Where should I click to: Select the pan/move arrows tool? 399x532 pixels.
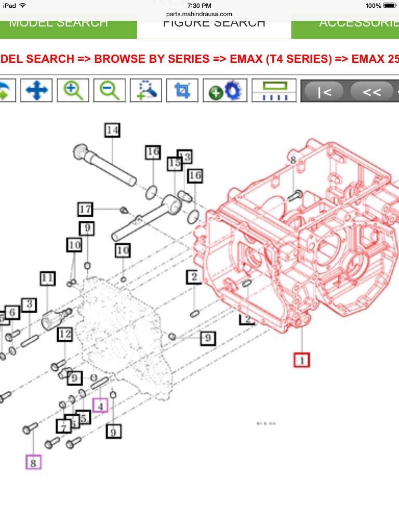click(x=36, y=91)
